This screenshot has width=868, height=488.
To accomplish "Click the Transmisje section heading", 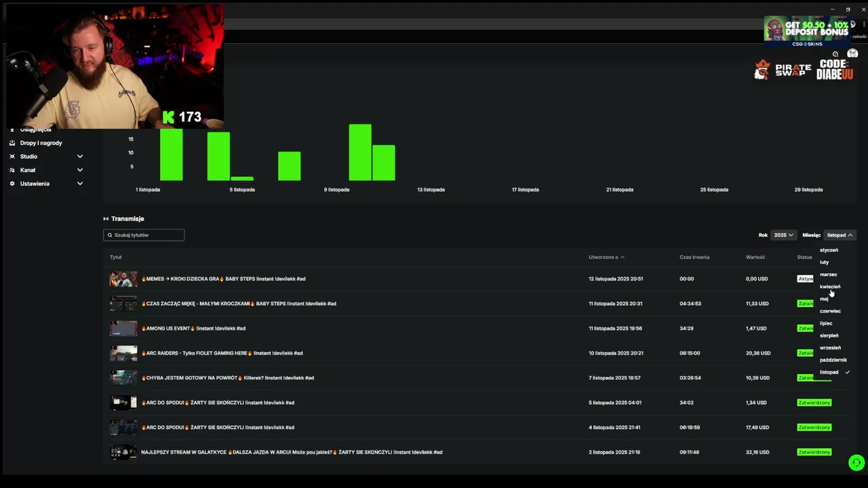I will (x=127, y=219).
